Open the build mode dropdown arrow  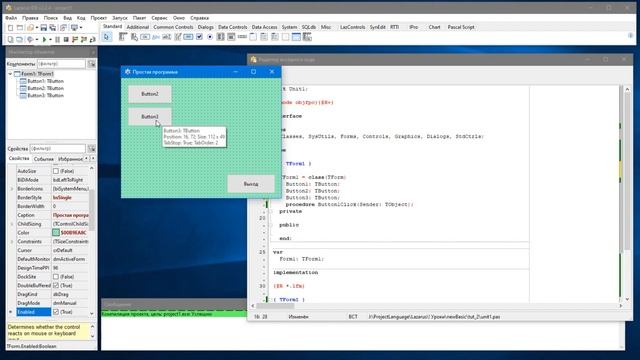click(x=37, y=40)
